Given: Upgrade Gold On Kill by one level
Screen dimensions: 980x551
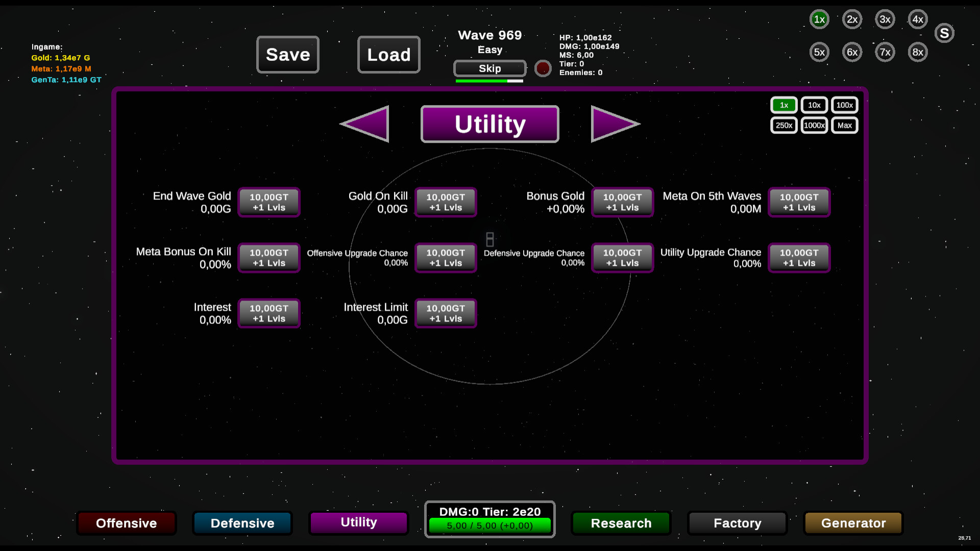Looking at the screenshot, I should tap(446, 202).
